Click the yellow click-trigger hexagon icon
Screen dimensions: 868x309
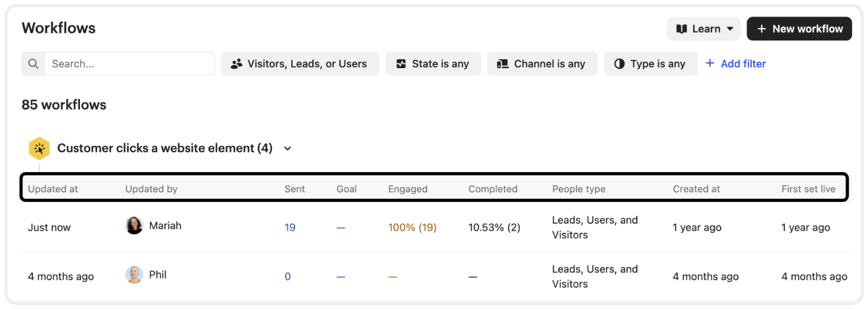(39, 149)
